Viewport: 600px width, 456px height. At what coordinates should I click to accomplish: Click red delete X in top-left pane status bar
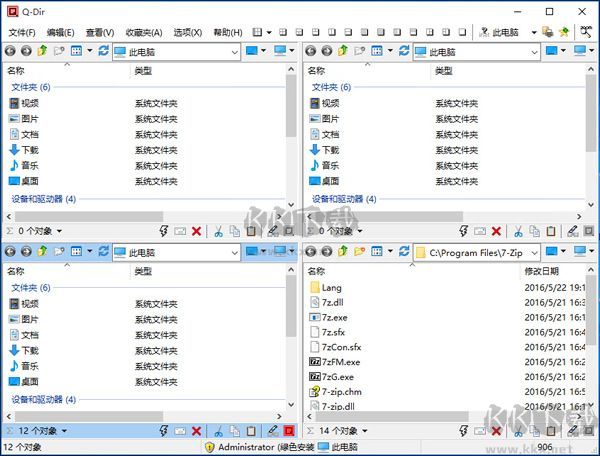(x=197, y=231)
